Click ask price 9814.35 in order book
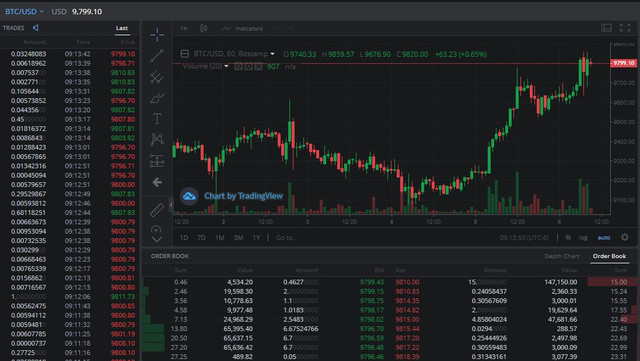 407,301
